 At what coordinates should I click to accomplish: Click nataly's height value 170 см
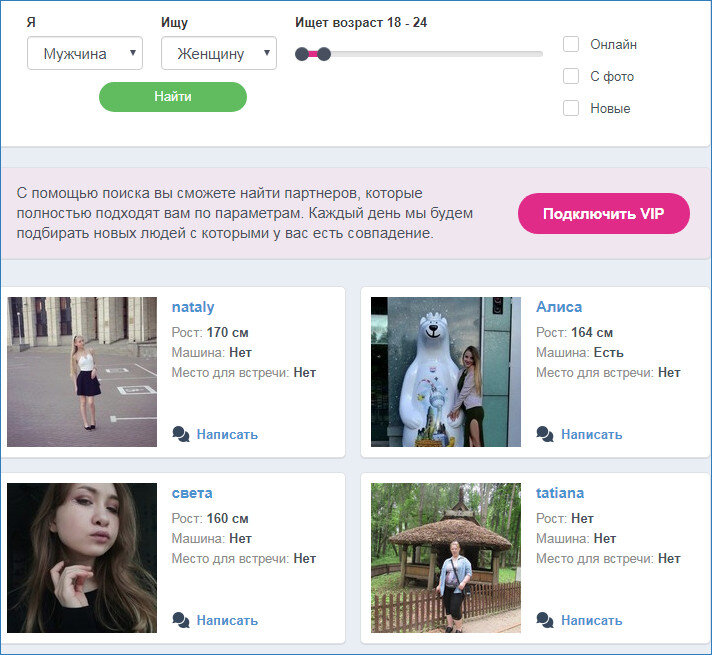click(x=227, y=332)
